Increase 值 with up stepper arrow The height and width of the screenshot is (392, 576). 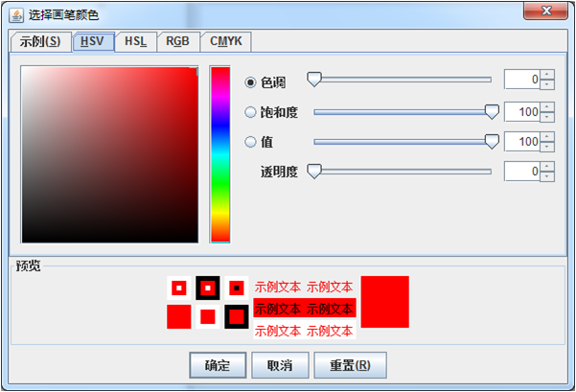(547, 137)
